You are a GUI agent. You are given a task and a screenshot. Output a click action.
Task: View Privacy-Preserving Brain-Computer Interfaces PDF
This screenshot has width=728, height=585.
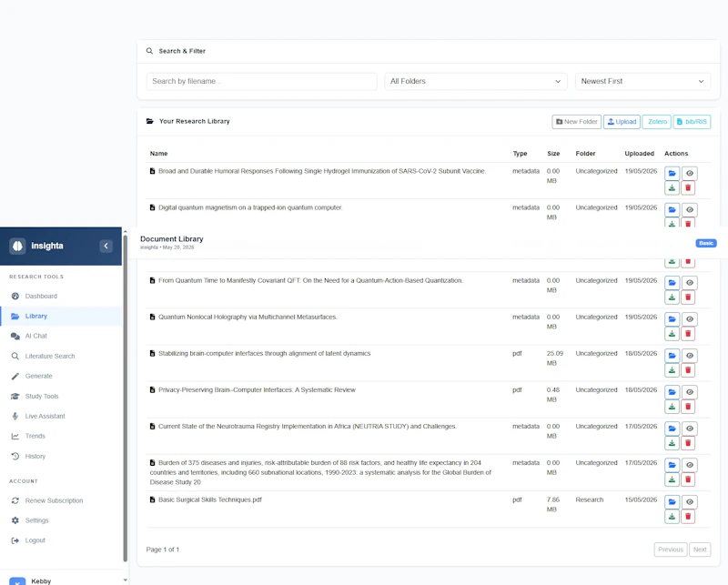click(x=690, y=392)
